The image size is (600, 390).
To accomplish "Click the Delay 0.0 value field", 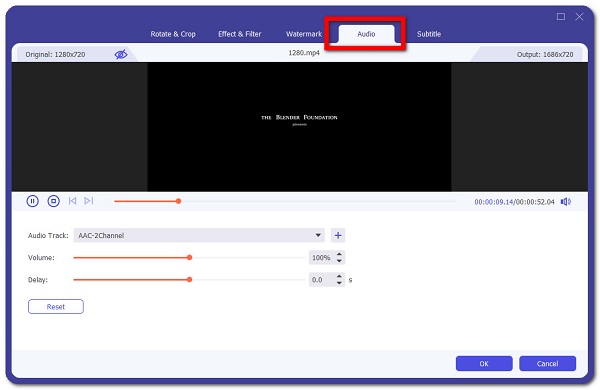I will 321,280.
